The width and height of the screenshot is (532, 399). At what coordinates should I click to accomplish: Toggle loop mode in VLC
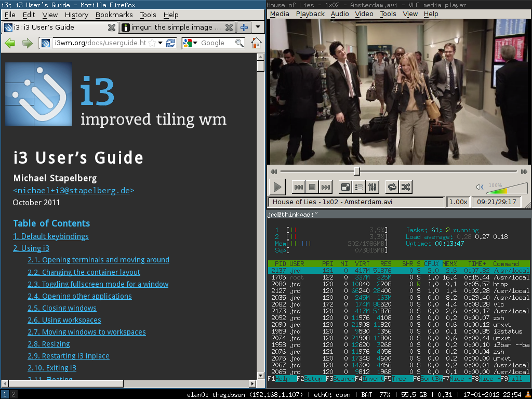click(x=392, y=187)
